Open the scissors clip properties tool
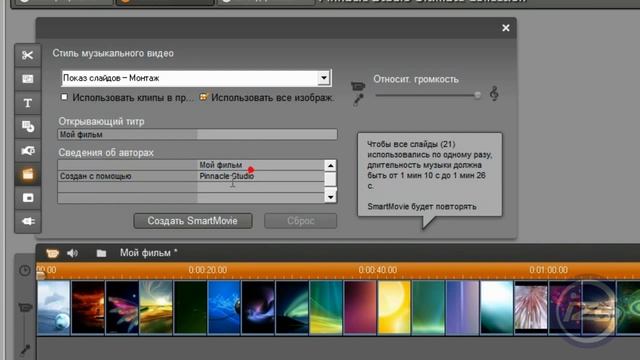640x360 pixels. [28, 55]
